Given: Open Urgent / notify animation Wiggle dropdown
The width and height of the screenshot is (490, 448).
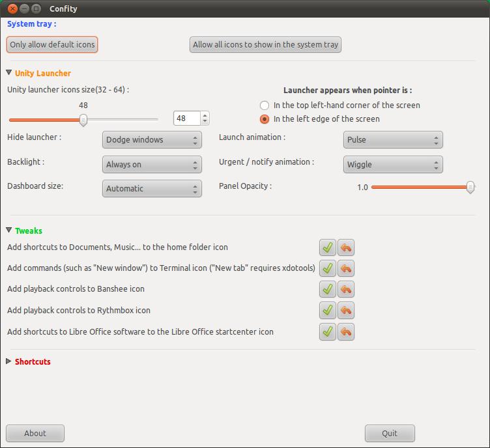Looking at the screenshot, I should [x=393, y=165].
